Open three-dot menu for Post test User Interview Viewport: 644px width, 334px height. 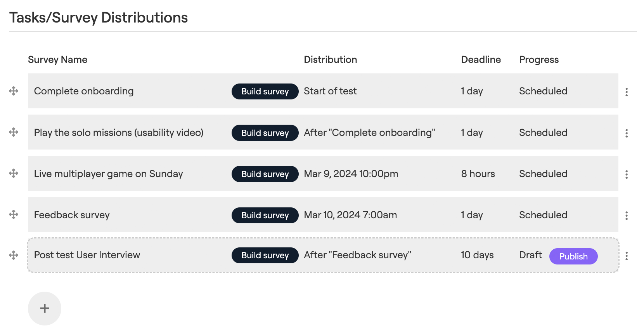click(x=627, y=256)
